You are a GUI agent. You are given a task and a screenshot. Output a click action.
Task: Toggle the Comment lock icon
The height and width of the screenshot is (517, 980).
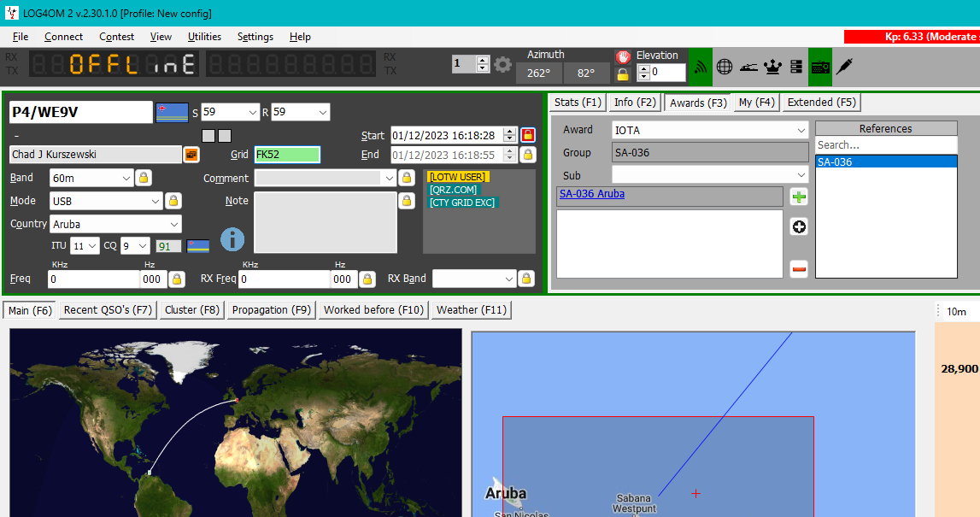[x=407, y=178]
